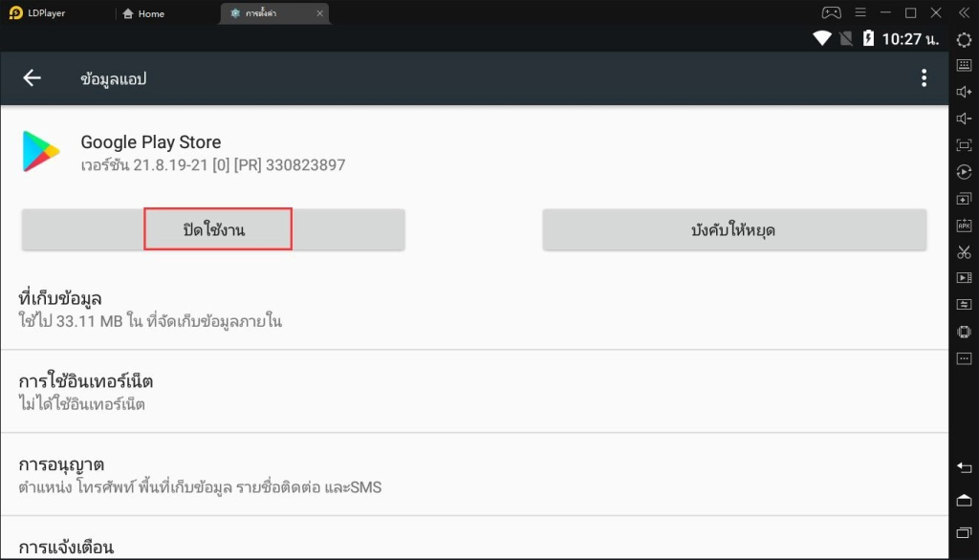Click the Android recent apps button
The image size is (979, 560).
pyautogui.click(x=964, y=532)
